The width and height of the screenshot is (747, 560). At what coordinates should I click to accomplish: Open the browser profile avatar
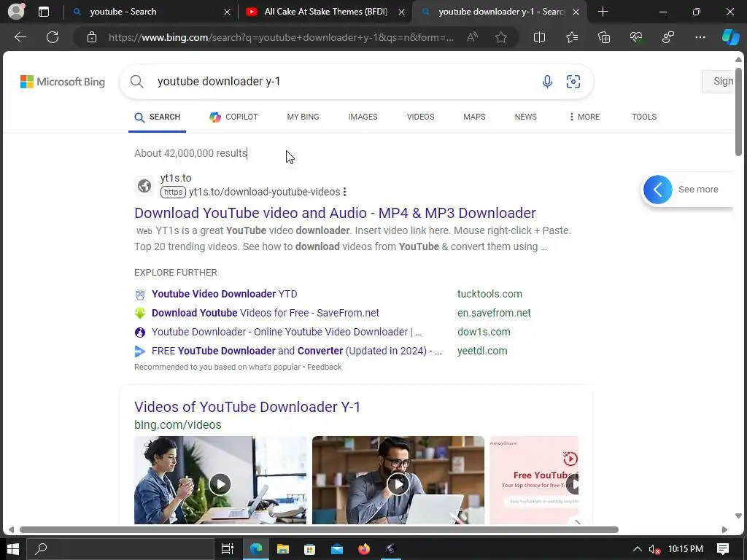16,12
